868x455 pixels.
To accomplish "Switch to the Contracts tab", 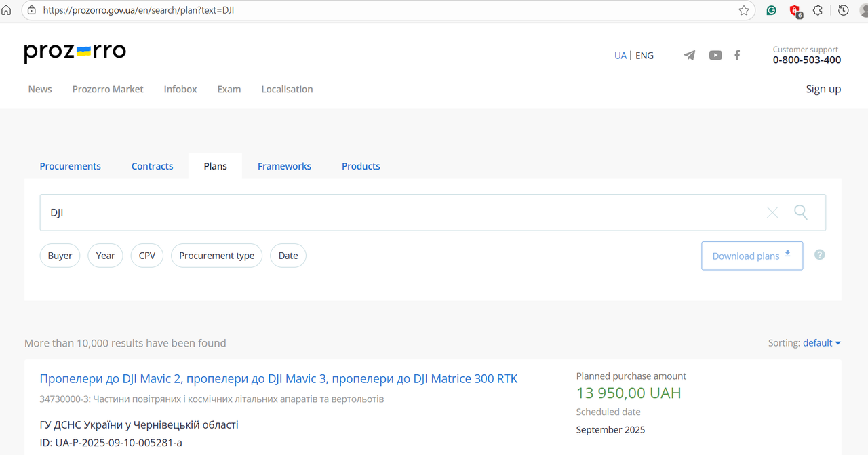I will point(152,166).
